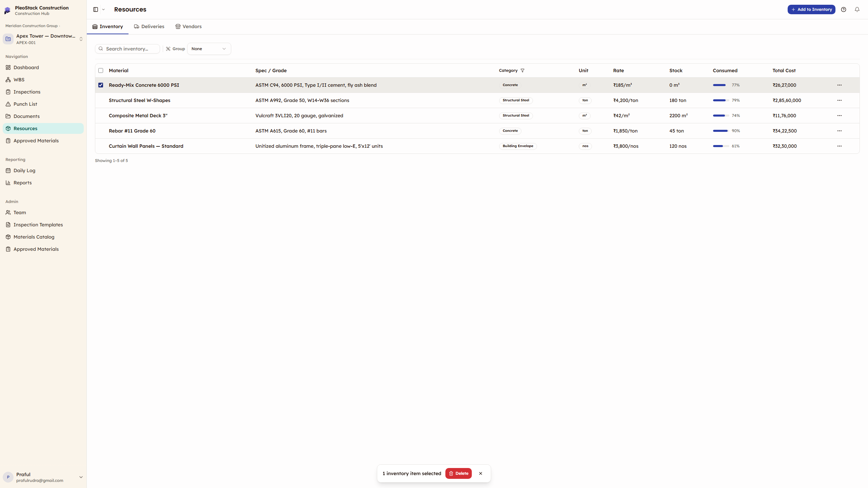Click the Materials Catalog box icon
Image resolution: width=868 pixels, height=488 pixels.
tap(8, 237)
